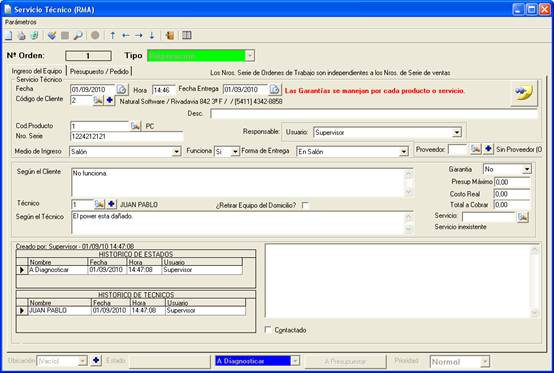Go to next record with right arrow

[x=139, y=35]
